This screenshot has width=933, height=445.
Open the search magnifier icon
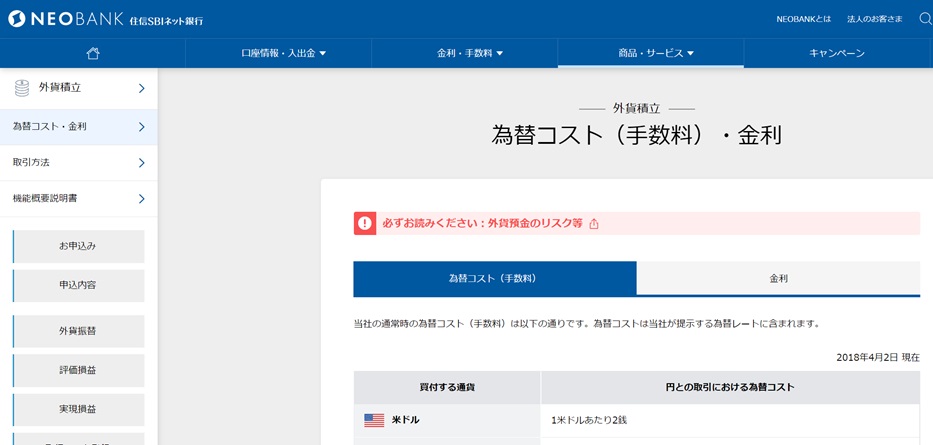pos(926,19)
